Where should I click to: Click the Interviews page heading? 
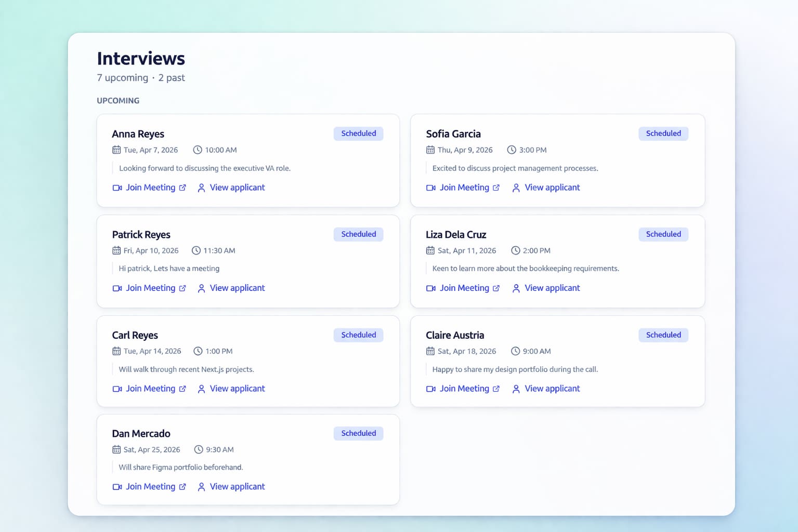tap(140, 59)
